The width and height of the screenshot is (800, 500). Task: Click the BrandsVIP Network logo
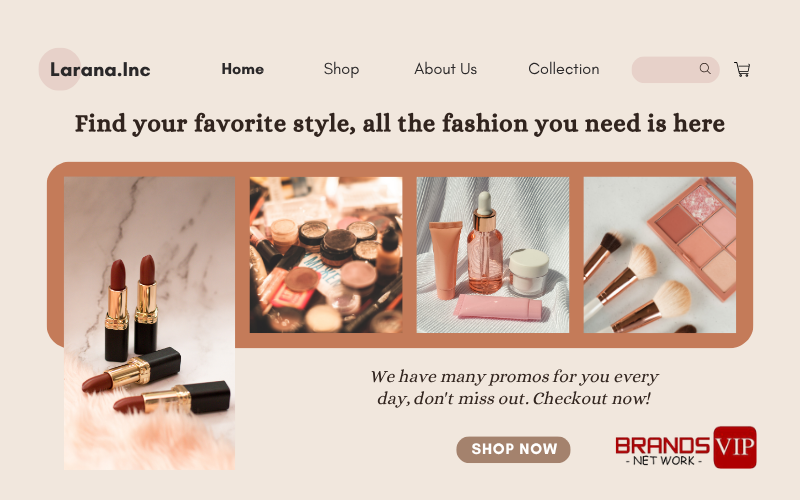pyautogui.click(x=686, y=447)
